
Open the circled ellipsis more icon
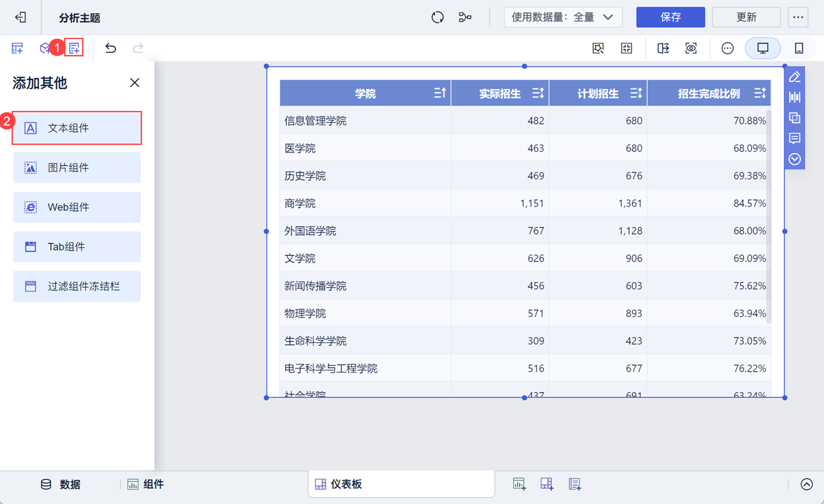[728, 48]
